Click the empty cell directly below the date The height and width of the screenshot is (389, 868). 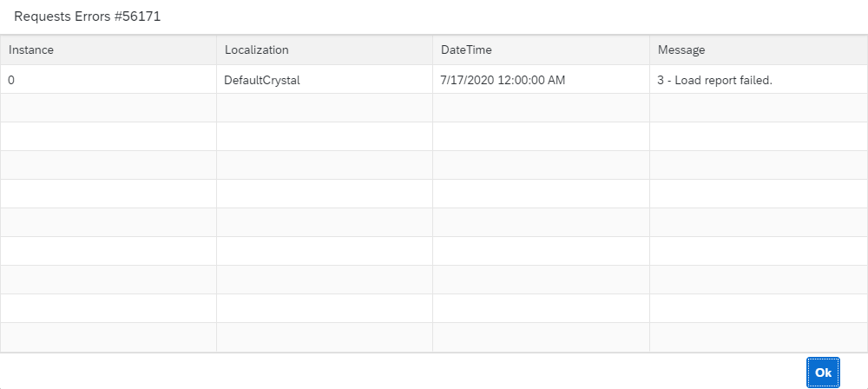[x=540, y=108]
